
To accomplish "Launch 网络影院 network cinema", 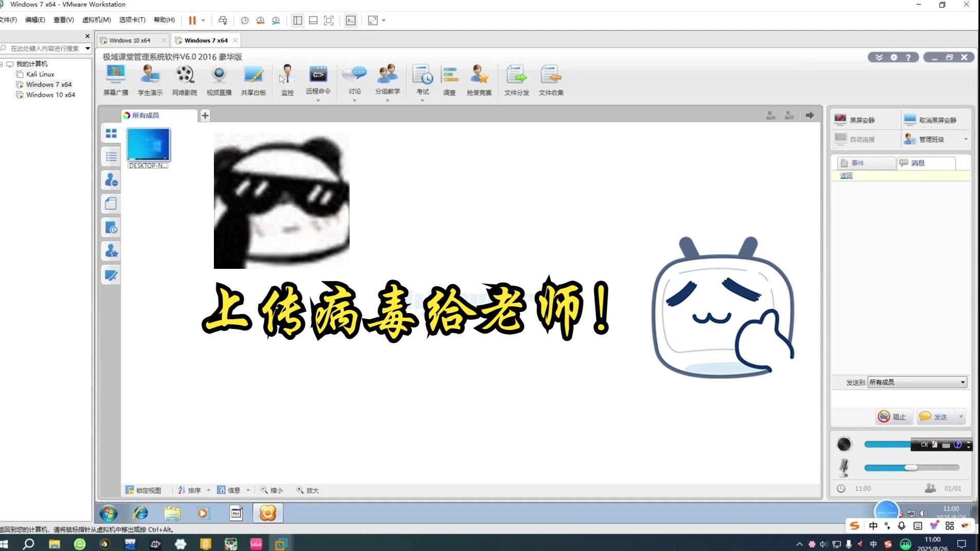I will pos(185,81).
